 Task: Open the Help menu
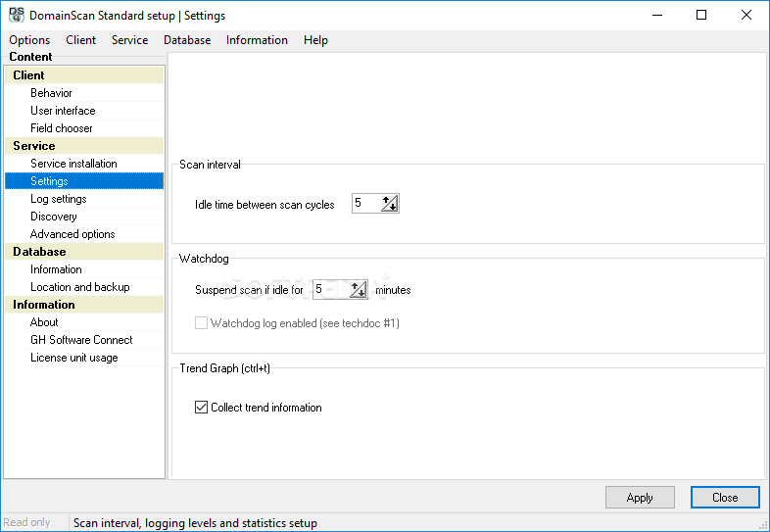pyautogui.click(x=315, y=40)
